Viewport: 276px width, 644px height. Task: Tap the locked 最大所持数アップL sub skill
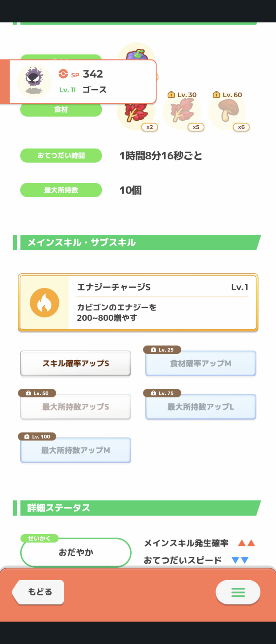201,407
